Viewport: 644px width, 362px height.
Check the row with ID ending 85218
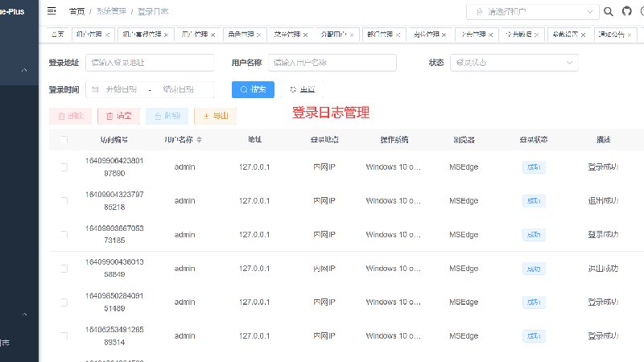64,200
